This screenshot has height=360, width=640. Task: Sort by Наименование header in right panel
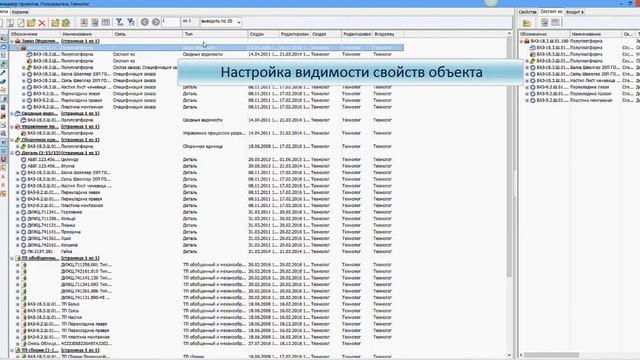click(595, 34)
